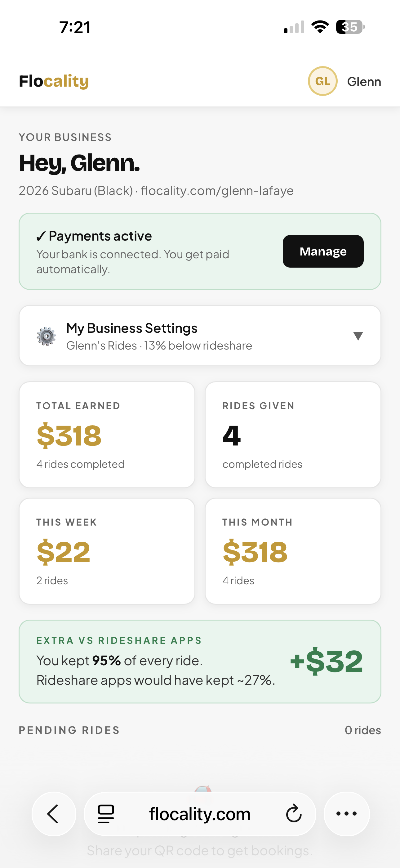Tap the GL profile avatar
Viewport: 400px width, 868px height.
(322, 81)
